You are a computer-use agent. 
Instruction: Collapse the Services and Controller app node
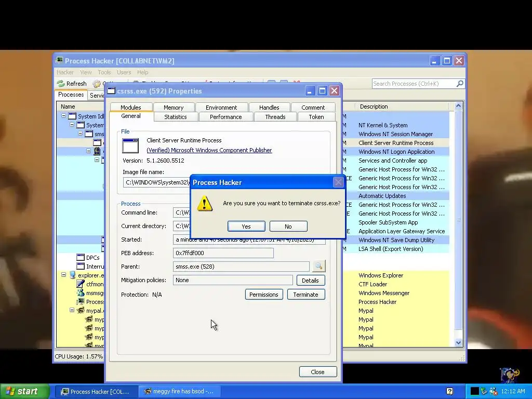pos(97,160)
